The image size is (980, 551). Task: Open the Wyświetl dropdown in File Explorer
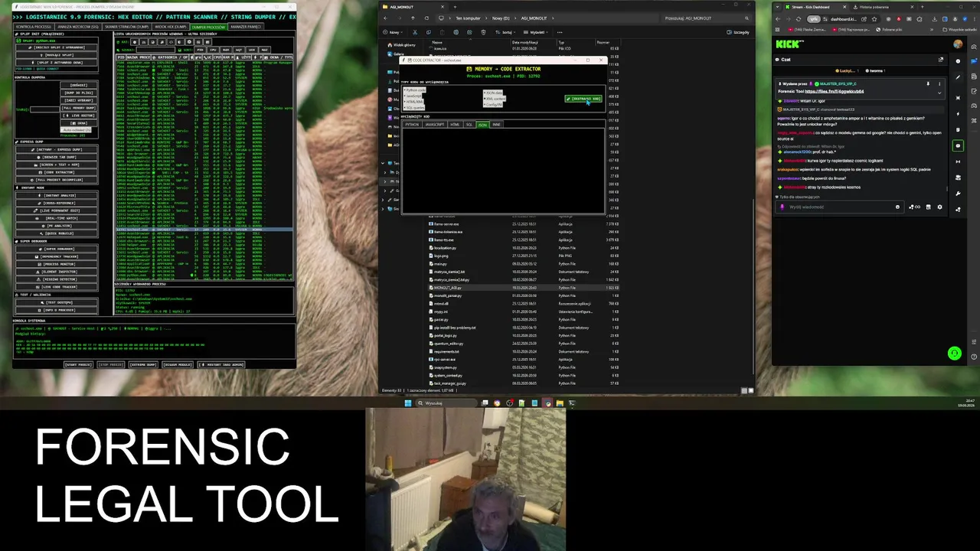point(536,32)
